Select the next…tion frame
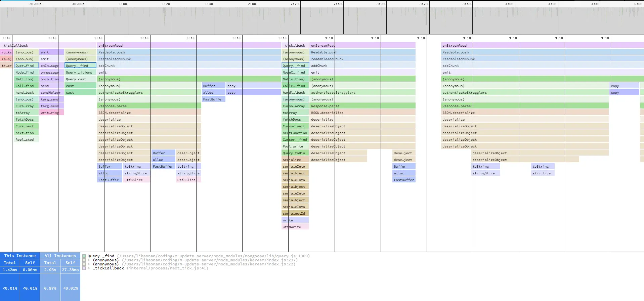644x301 pixels. tap(27, 133)
